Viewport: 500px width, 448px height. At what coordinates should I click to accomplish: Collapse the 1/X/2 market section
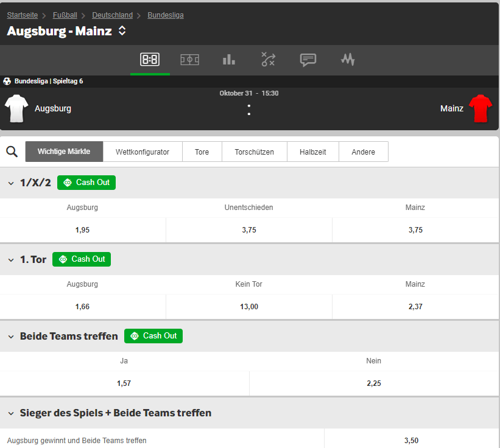tap(11, 183)
